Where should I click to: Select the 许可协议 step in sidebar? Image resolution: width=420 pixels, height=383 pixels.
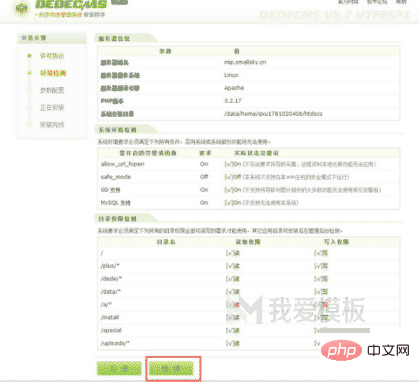pos(52,56)
